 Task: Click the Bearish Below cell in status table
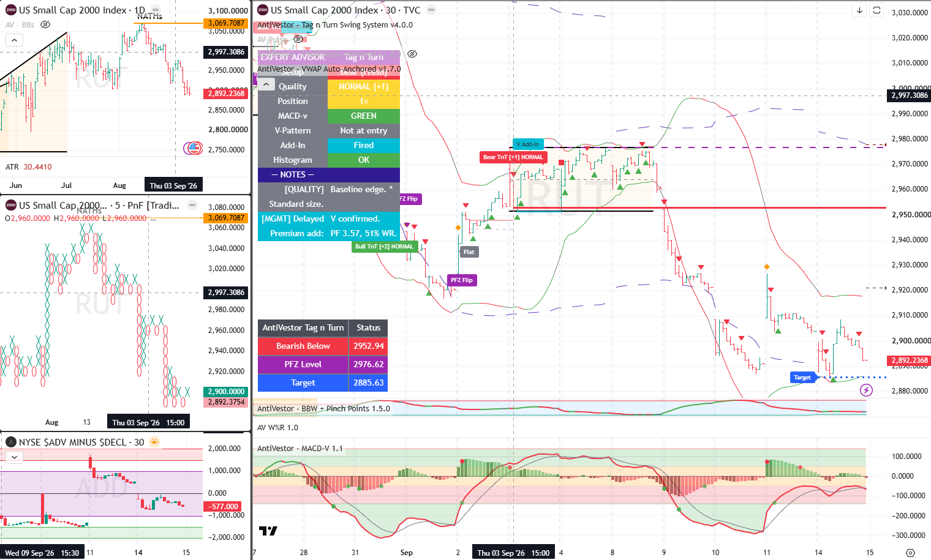(303, 346)
